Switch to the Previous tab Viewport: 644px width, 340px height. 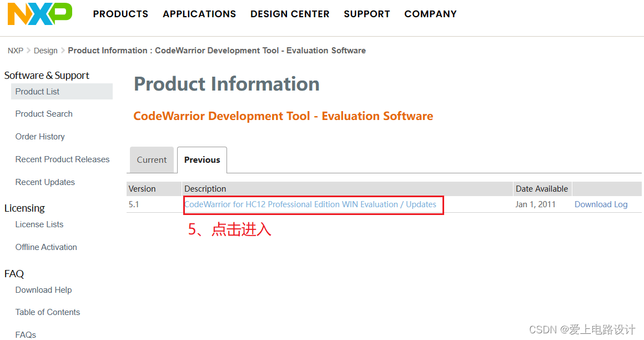coord(202,160)
